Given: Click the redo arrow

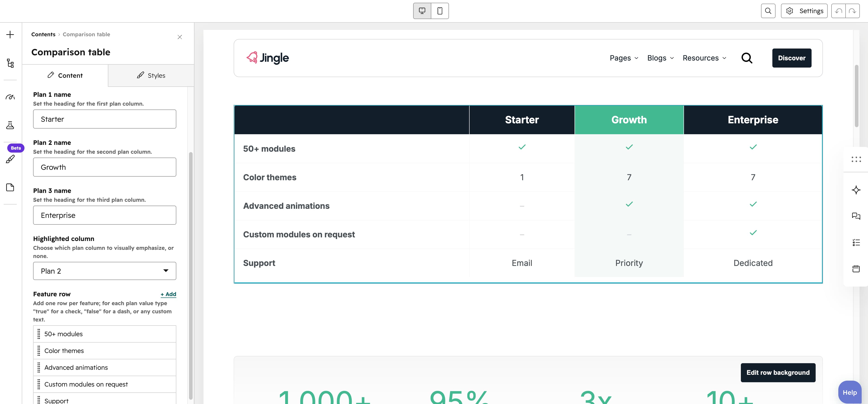Looking at the screenshot, I should (853, 11).
